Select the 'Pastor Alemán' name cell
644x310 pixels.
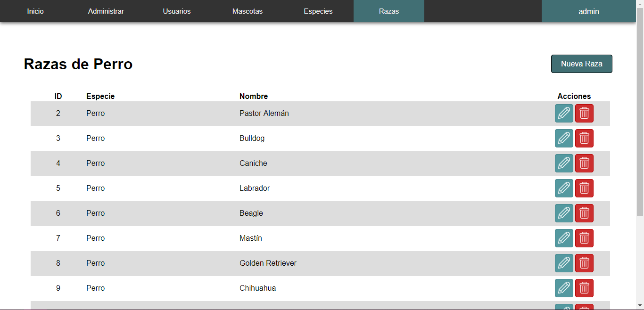pyautogui.click(x=264, y=113)
